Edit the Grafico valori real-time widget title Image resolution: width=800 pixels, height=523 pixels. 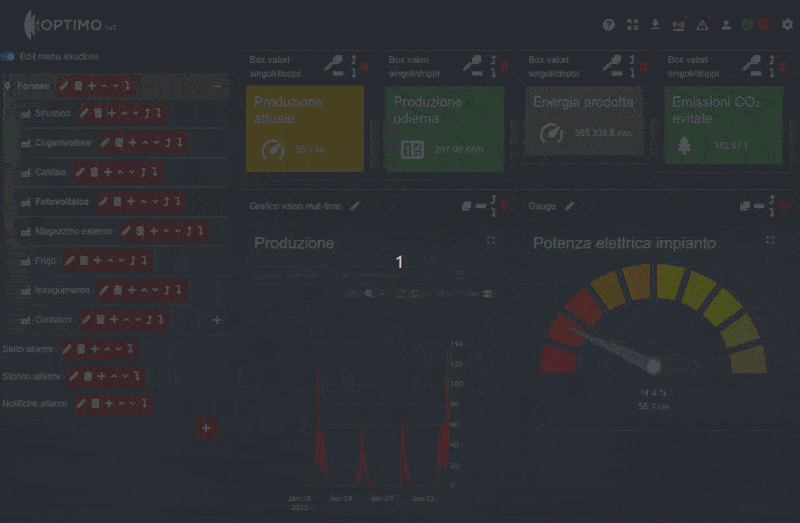[x=355, y=206]
